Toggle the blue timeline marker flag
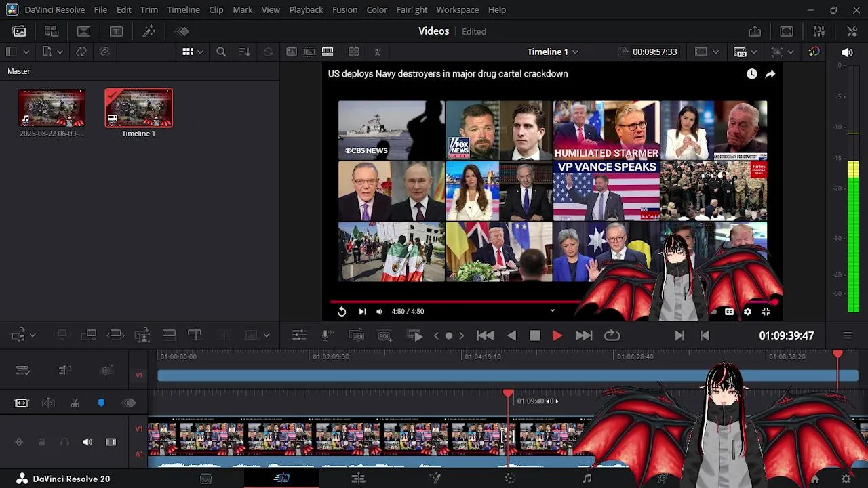Viewport: 868px width, 488px height. pos(101,403)
